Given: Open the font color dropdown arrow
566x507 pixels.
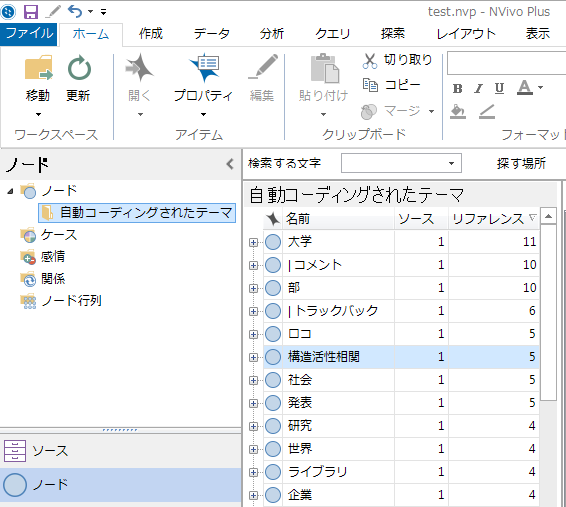Looking at the screenshot, I should click(540, 87).
